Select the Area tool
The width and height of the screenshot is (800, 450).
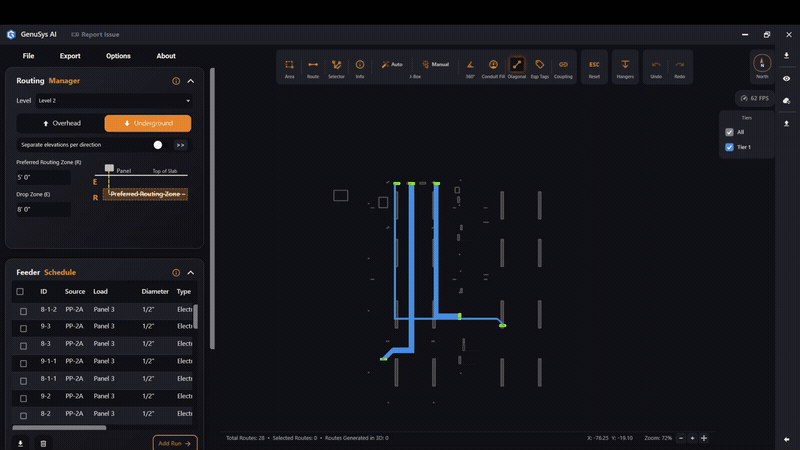pos(289,68)
